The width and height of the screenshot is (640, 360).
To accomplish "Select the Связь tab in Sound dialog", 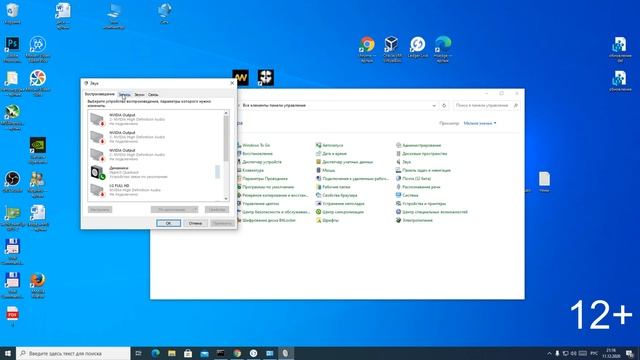I will (153, 94).
